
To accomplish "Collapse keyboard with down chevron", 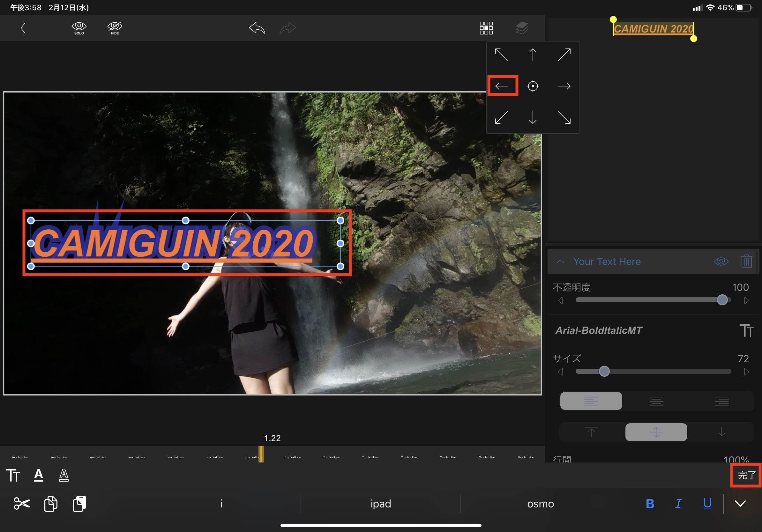I will pyautogui.click(x=740, y=504).
